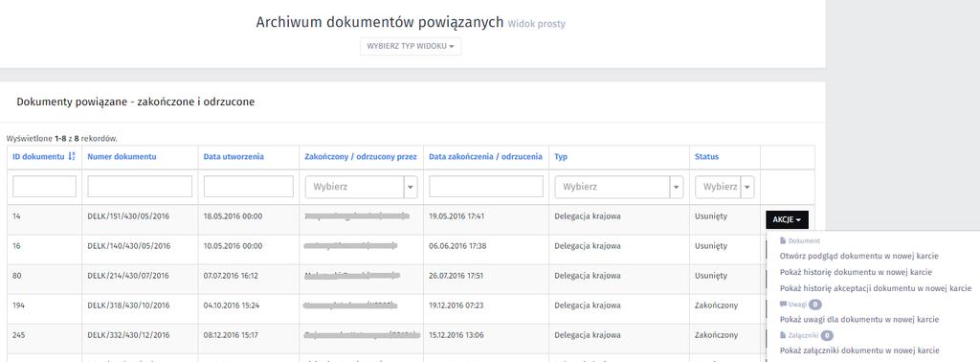The image size is (980, 362).
Task: Open the WYBIERZ TYP WIDOKU dropdown
Action: [x=411, y=47]
